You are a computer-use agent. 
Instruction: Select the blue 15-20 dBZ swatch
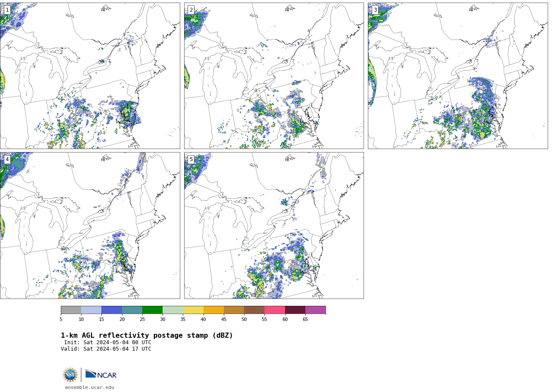112,310
